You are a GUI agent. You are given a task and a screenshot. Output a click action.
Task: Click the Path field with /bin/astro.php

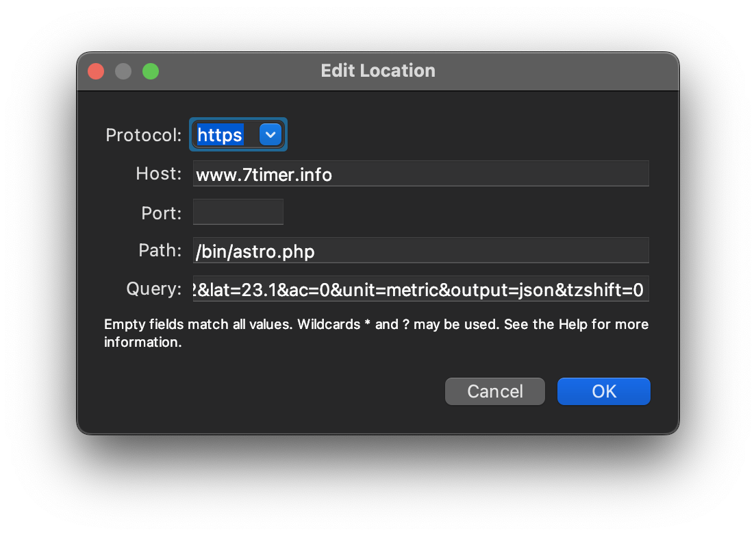pos(420,251)
